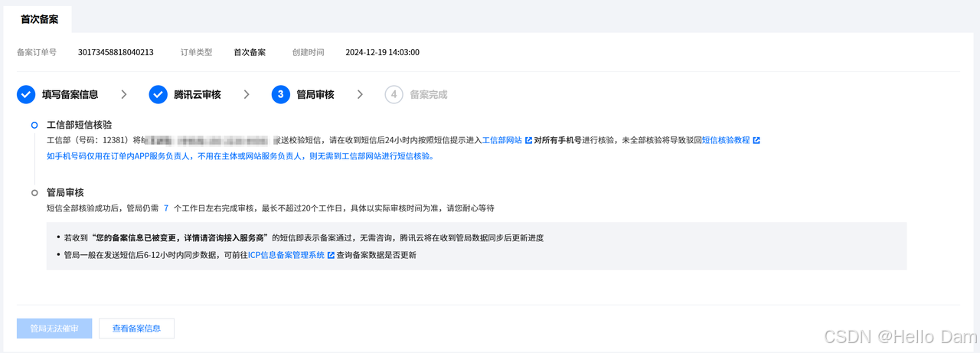The image size is (980, 353).
Task: Click the 管局审核 timeline heading
Action: pos(65,193)
